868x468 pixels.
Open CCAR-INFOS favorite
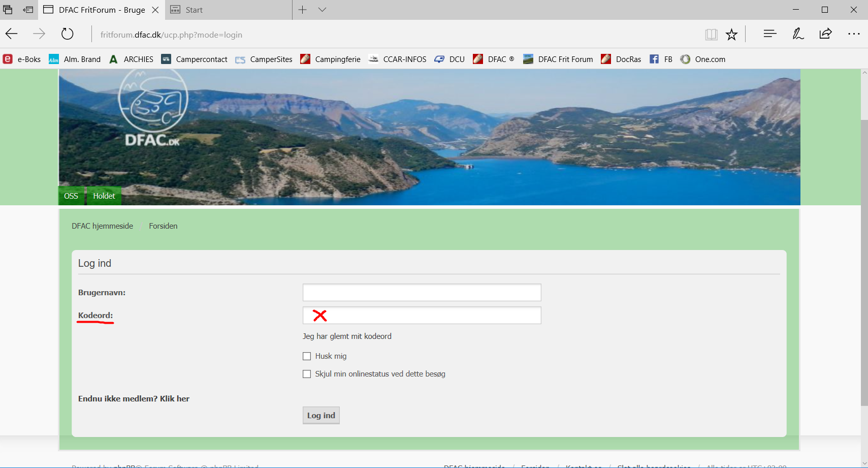point(397,59)
